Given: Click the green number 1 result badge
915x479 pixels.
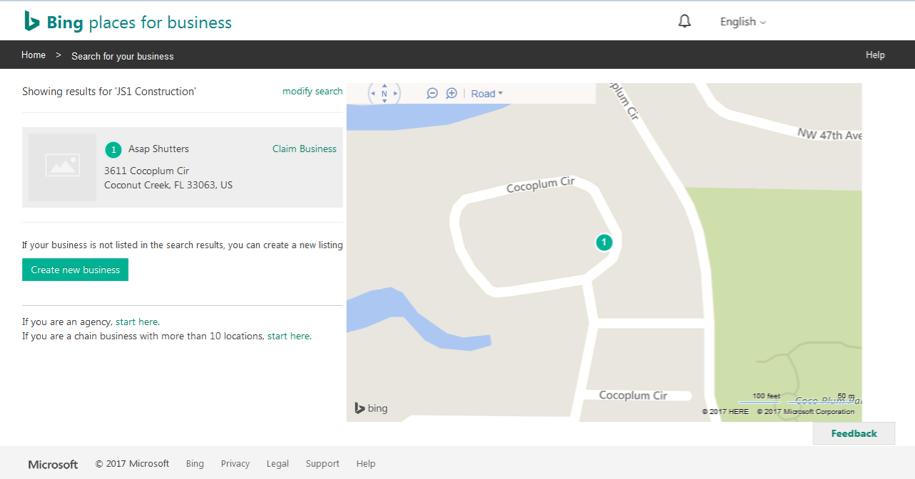Looking at the screenshot, I should pos(113,150).
